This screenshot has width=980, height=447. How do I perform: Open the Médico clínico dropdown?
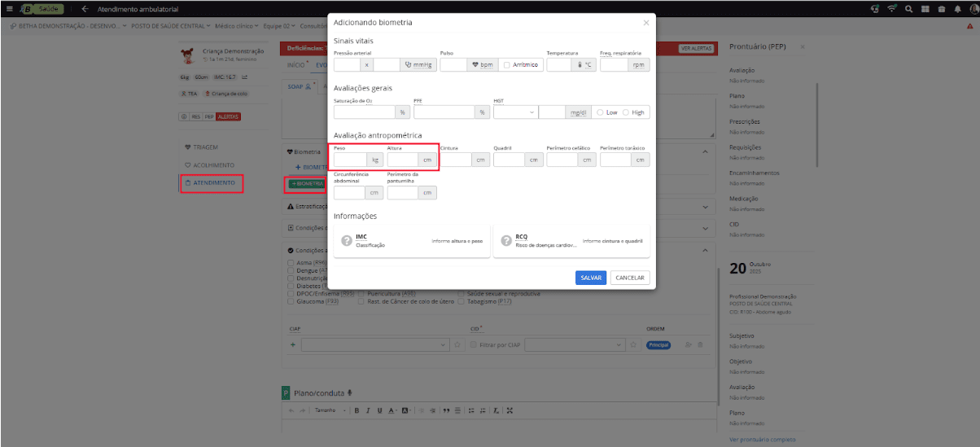(234, 26)
